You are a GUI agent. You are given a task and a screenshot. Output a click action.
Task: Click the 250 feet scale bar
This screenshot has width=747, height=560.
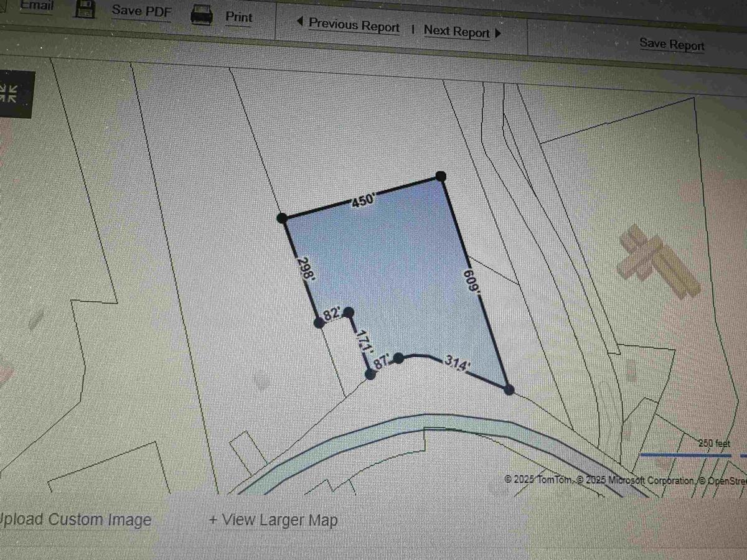tap(685, 455)
